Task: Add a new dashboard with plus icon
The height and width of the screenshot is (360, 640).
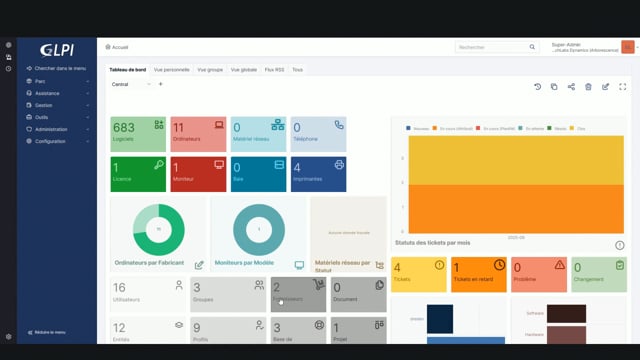Action: 160,84
